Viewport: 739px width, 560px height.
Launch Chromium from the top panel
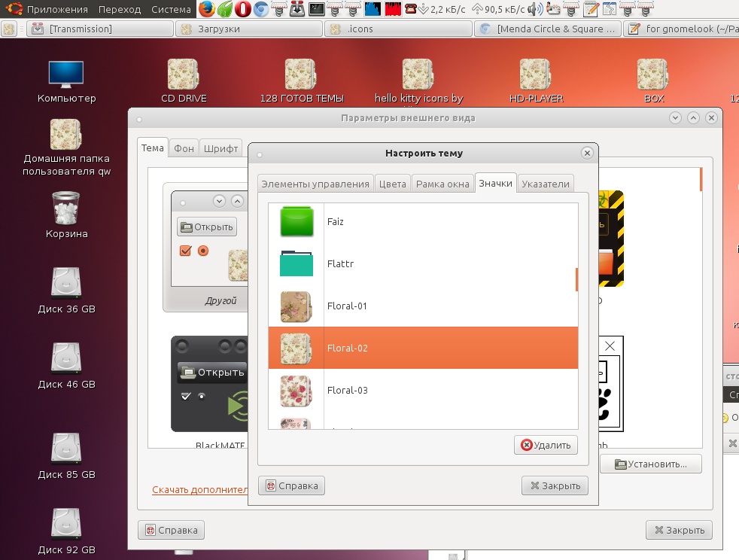click(260, 8)
